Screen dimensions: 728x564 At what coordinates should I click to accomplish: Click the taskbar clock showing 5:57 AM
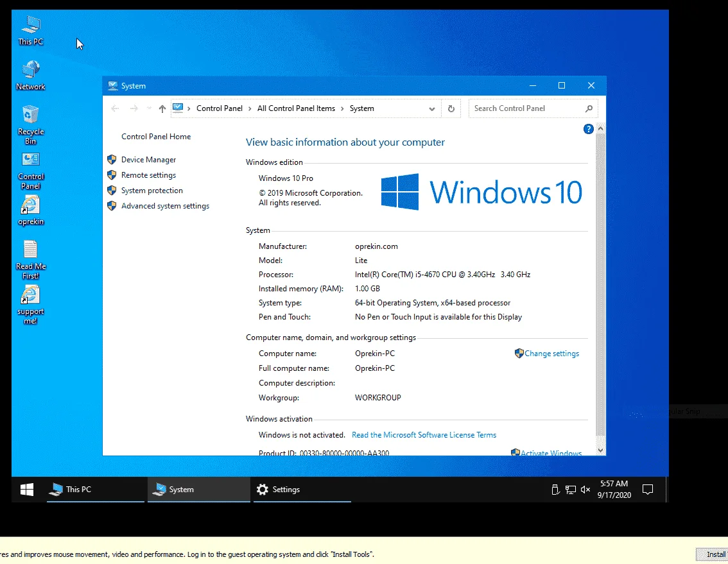[x=614, y=490]
